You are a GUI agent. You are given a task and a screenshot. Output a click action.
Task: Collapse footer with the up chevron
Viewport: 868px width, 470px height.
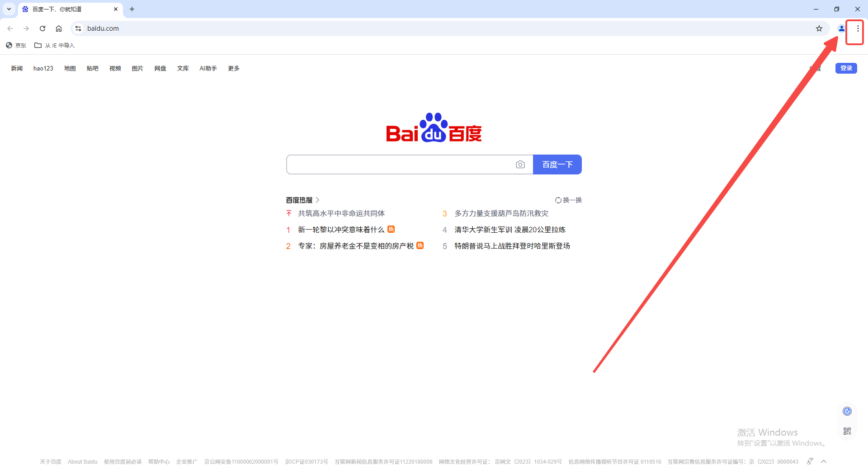[824, 461]
